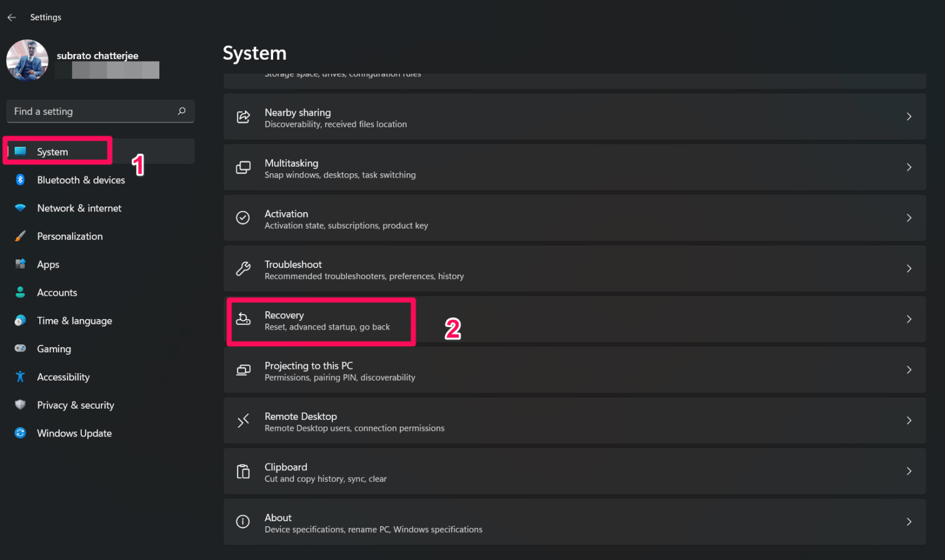Expand the Activation row chevron
Screen dimensions: 945x560
(909, 218)
